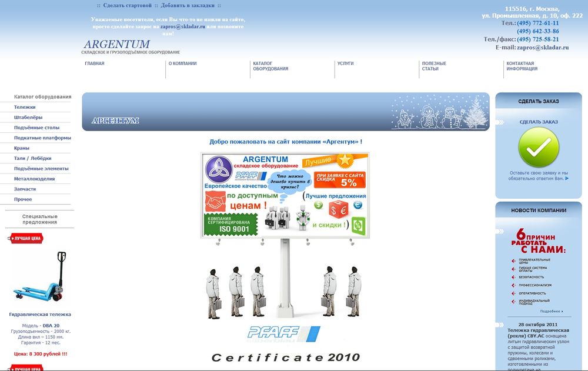Click 'Добро пожаловать на сайт' welcome heading
Viewport: 588px width, 371px height.
coord(286,142)
